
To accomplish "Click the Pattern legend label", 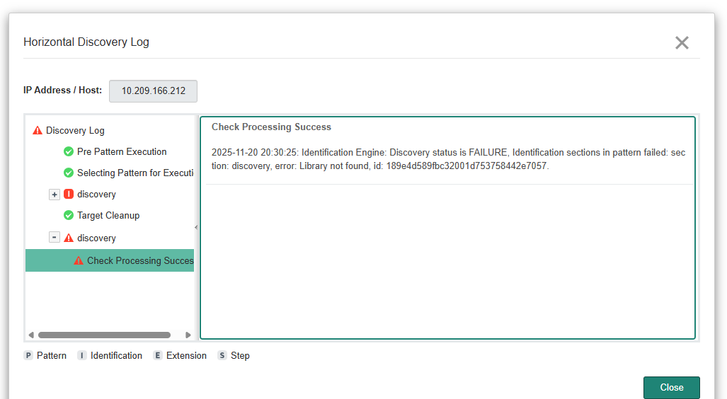I will click(x=51, y=355).
